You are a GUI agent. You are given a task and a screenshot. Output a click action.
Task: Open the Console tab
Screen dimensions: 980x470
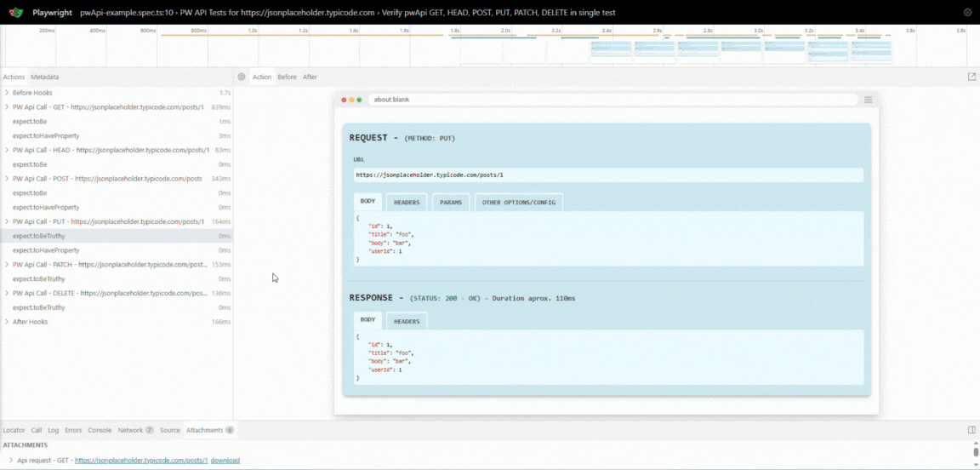coord(100,430)
